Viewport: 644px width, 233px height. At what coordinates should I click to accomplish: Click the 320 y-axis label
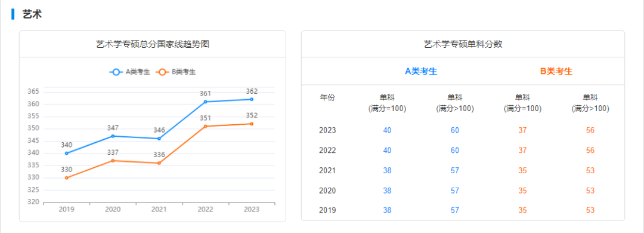33,203
